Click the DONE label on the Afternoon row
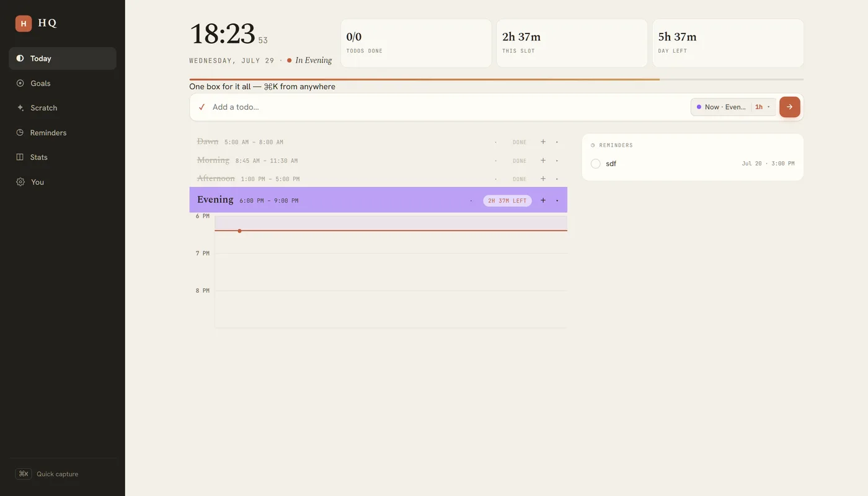Viewport: 868px width, 496px height. click(520, 179)
